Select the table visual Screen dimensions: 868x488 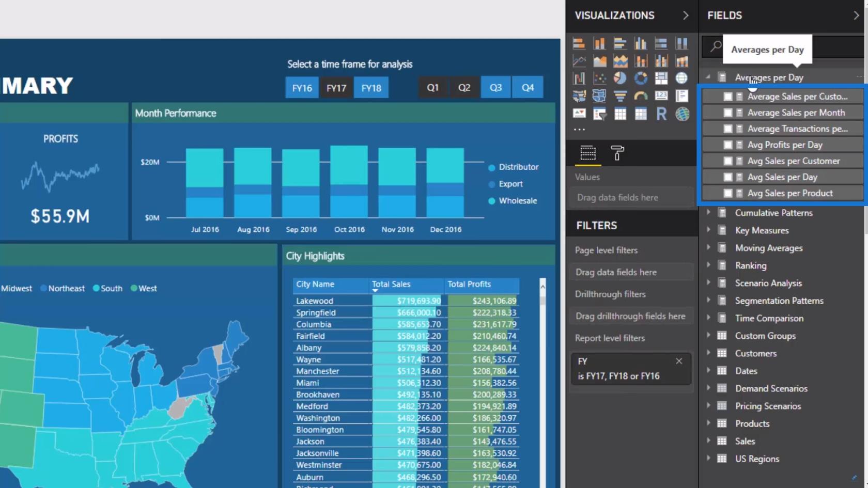(x=620, y=114)
